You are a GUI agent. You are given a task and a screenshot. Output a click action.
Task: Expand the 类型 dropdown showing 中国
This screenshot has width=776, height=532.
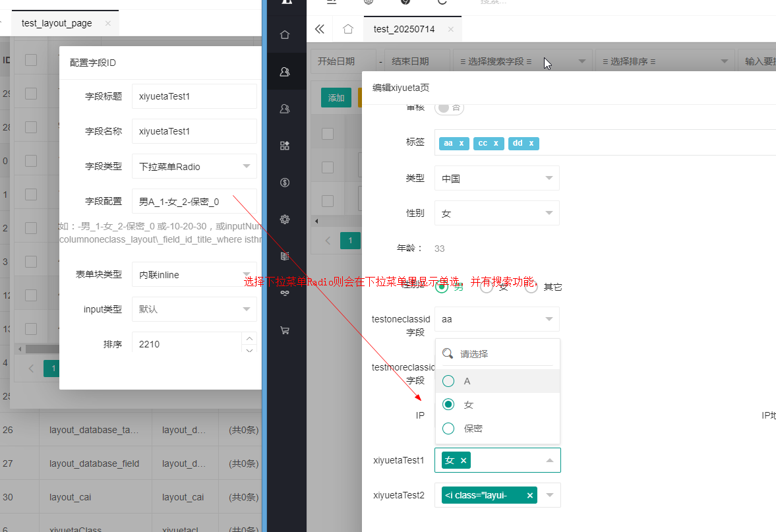click(496, 178)
